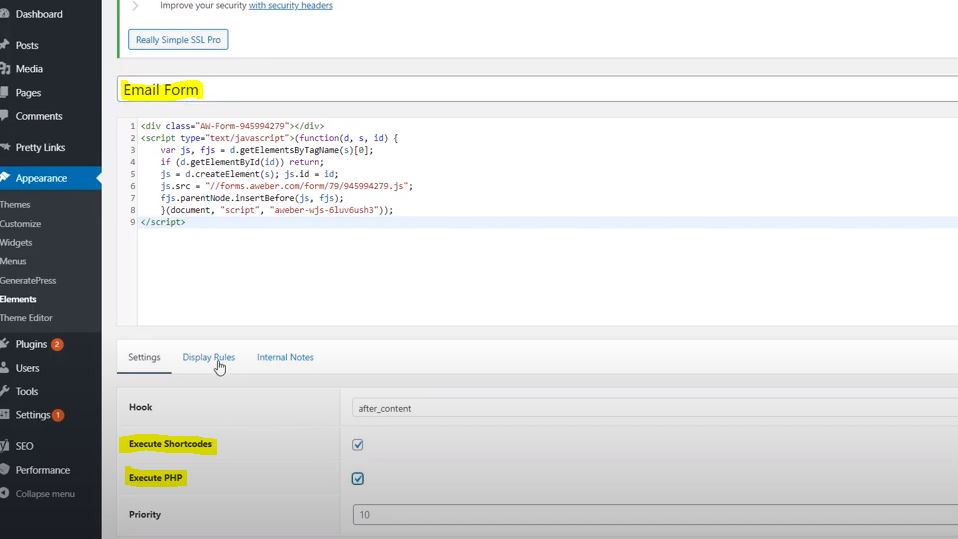Click the 'Priority' setting label

[145, 515]
